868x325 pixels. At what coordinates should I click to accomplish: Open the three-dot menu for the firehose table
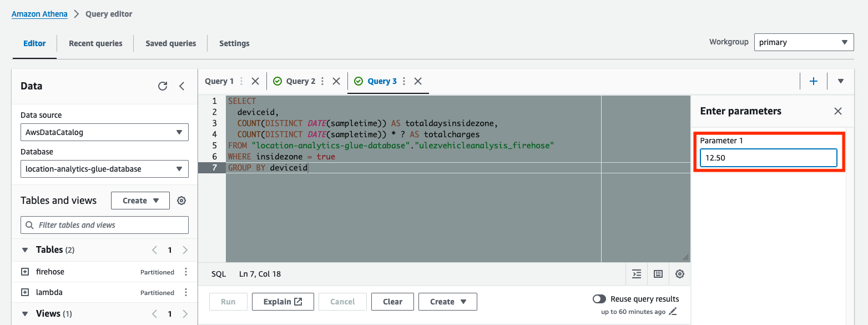(186, 271)
